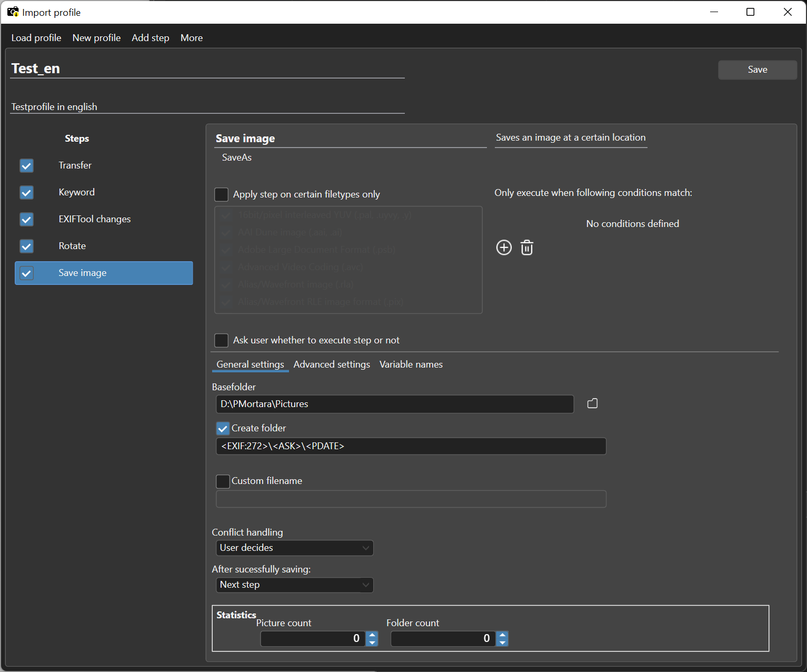Open the Load profile menu
807x672 pixels.
(36, 38)
